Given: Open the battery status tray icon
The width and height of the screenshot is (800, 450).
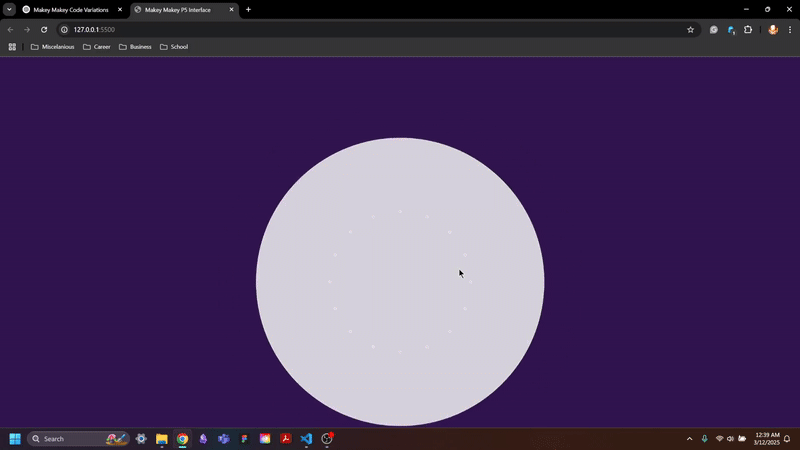Looking at the screenshot, I should (x=742, y=439).
